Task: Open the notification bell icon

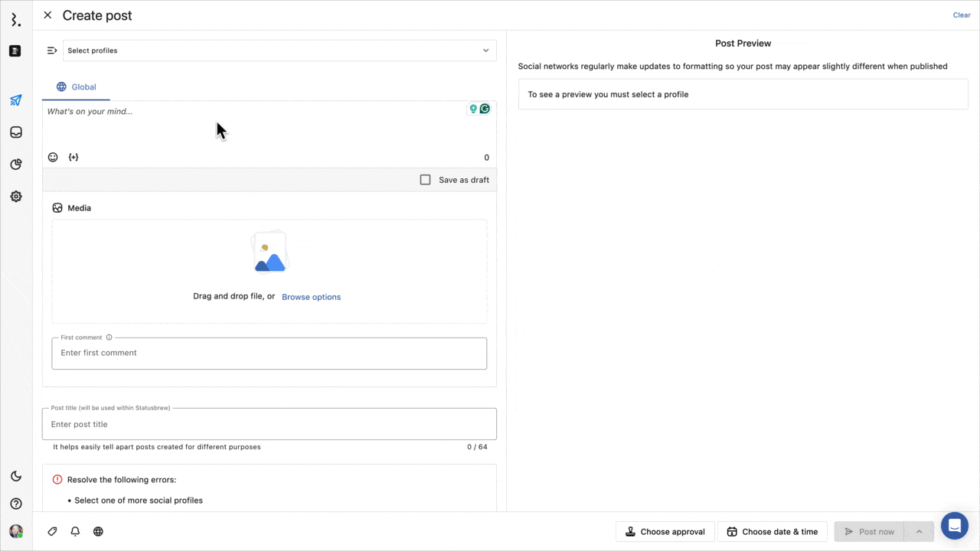Action: (x=75, y=531)
